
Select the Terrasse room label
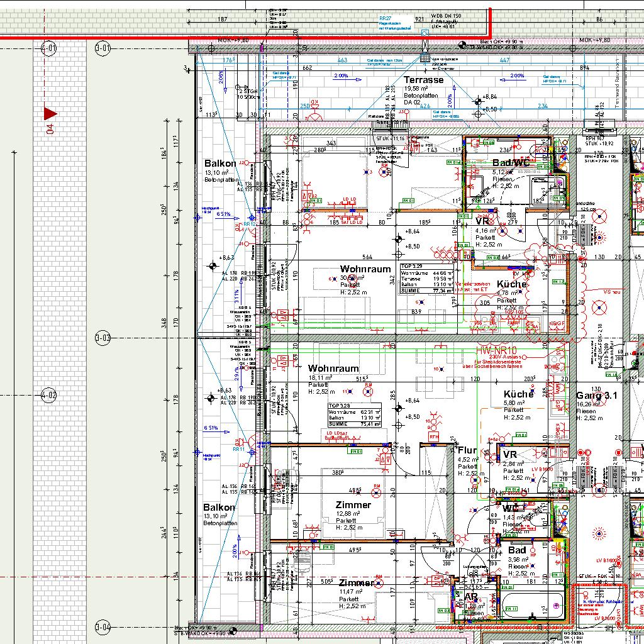[423, 80]
